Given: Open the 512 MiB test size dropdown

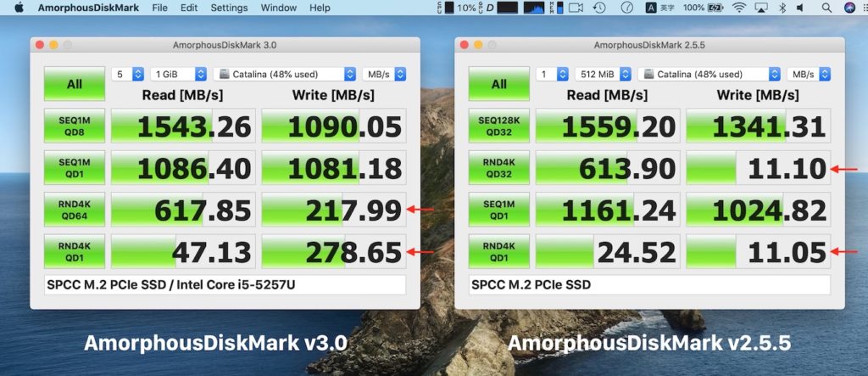Looking at the screenshot, I should point(603,74).
